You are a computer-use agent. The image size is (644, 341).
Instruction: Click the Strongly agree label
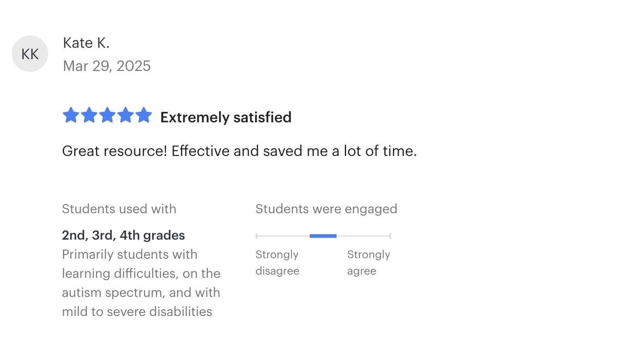pyautogui.click(x=369, y=263)
